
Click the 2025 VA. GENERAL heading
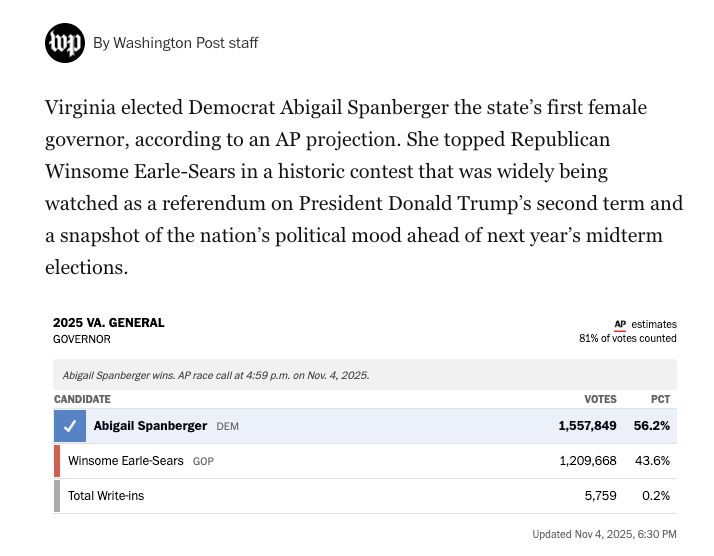click(x=109, y=323)
